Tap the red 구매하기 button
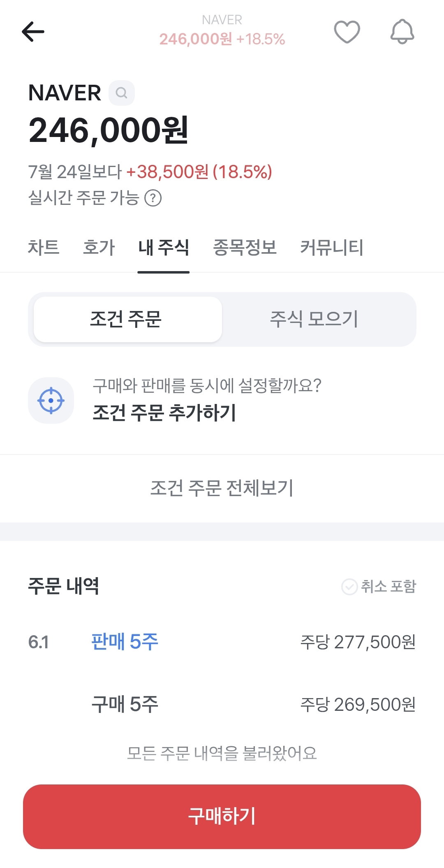444x868 pixels. (x=222, y=817)
